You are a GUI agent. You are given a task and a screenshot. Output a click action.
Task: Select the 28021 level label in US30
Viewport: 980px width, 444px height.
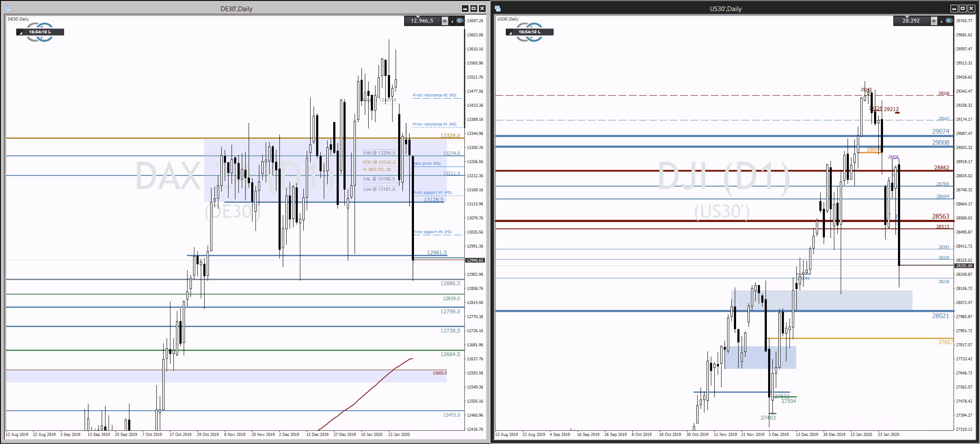pos(941,315)
